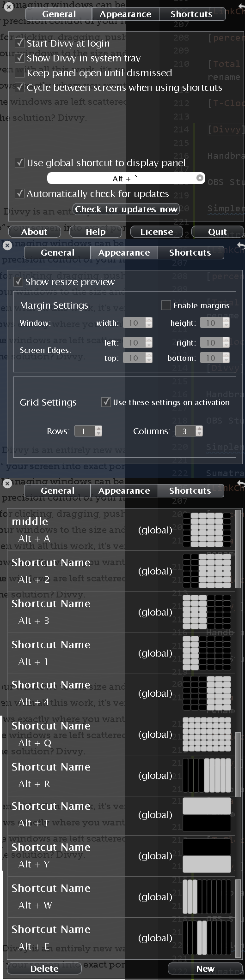The width and height of the screenshot is (245, 980).
Task: Open the Shortcuts tab in the top panel
Action: click(x=191, y=14)
